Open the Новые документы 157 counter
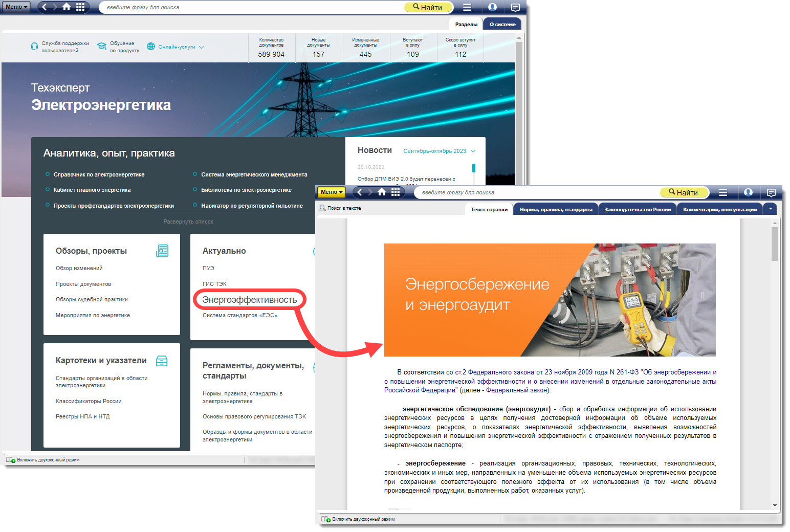 click(318, 48)
